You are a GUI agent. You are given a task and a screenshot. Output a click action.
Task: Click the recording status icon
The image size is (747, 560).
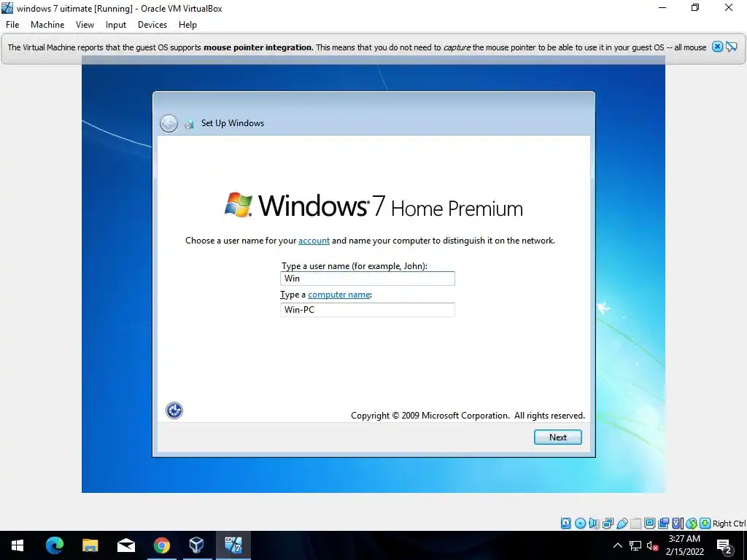click(x=663, y=524)
